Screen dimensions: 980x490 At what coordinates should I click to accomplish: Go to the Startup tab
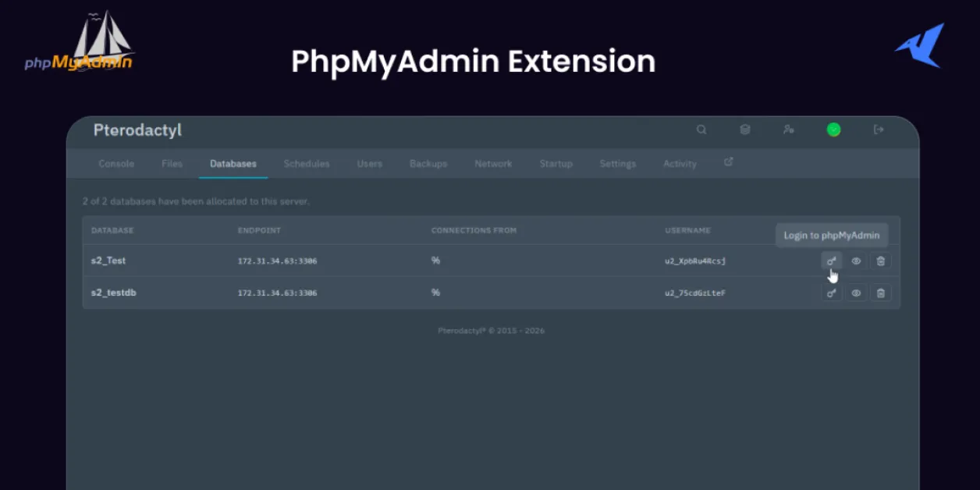coord(556,164)
